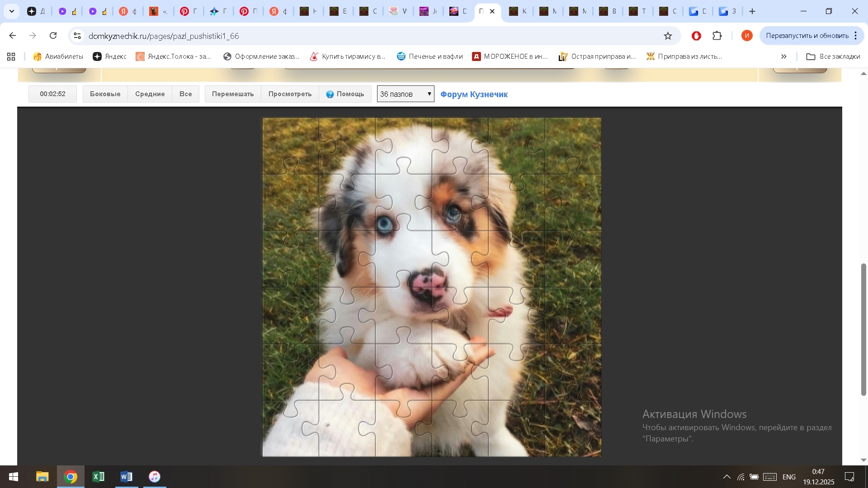Open the Google apps grid icon

coord(11,56)
